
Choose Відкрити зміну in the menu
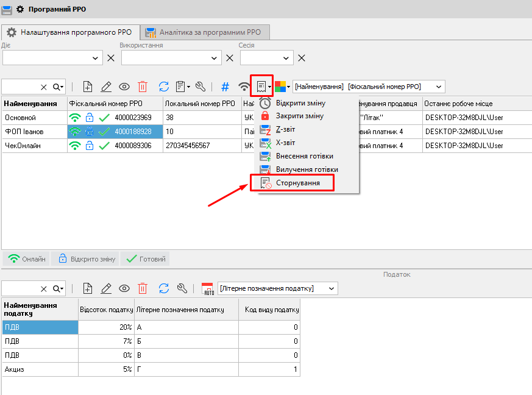tap(300, 103)
